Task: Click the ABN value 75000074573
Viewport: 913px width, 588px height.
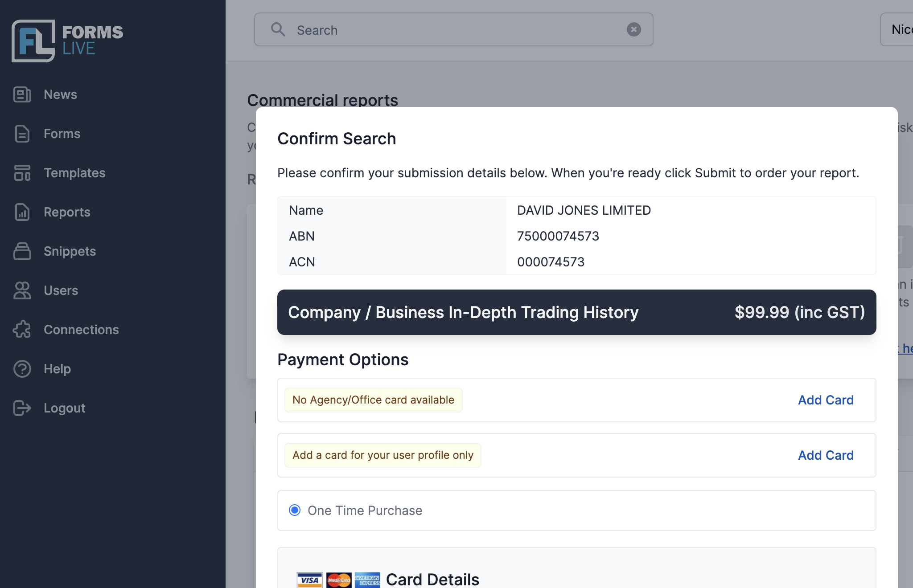Action: click(x=558, y=236)
